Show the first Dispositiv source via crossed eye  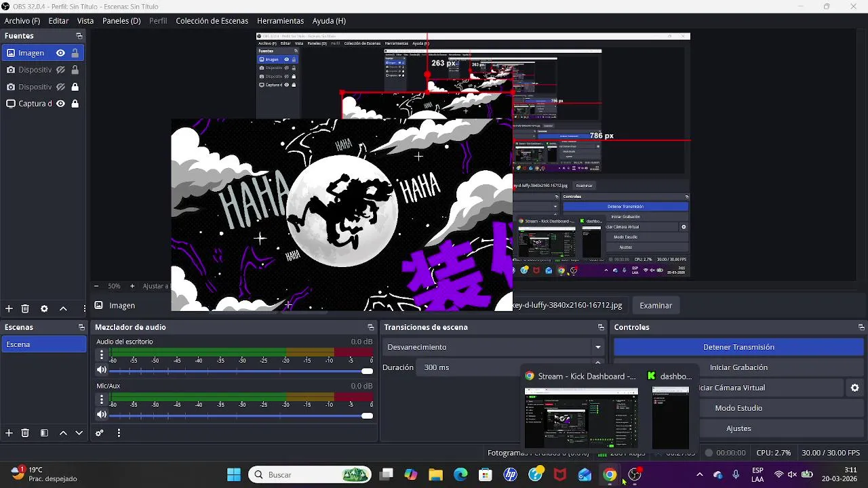tap(60, 70)
